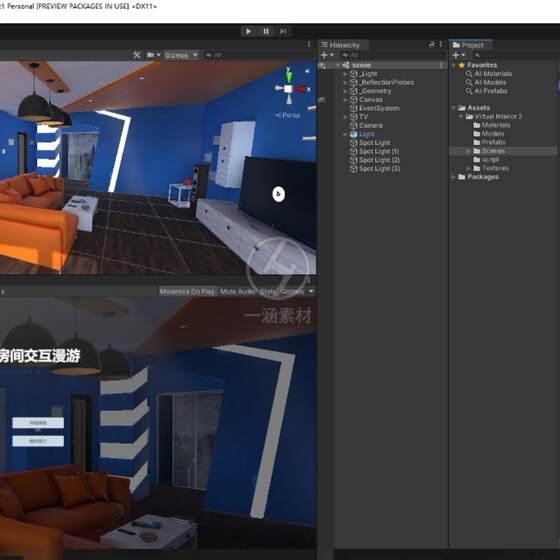Click the red X axis cone on the gizmo
560x560 pixels.
[301, 89]
